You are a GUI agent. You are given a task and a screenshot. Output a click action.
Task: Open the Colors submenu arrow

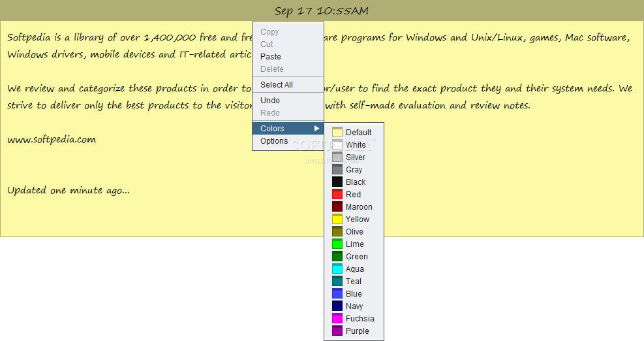(316, 128)
